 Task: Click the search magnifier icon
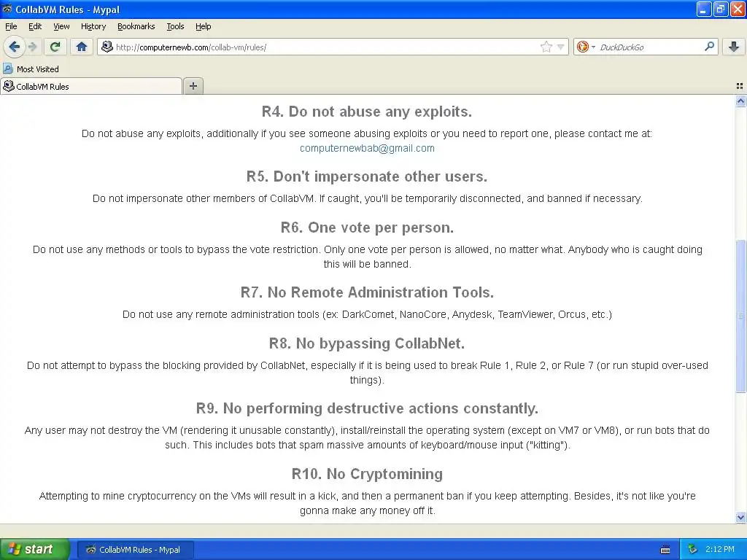point(709,47)
